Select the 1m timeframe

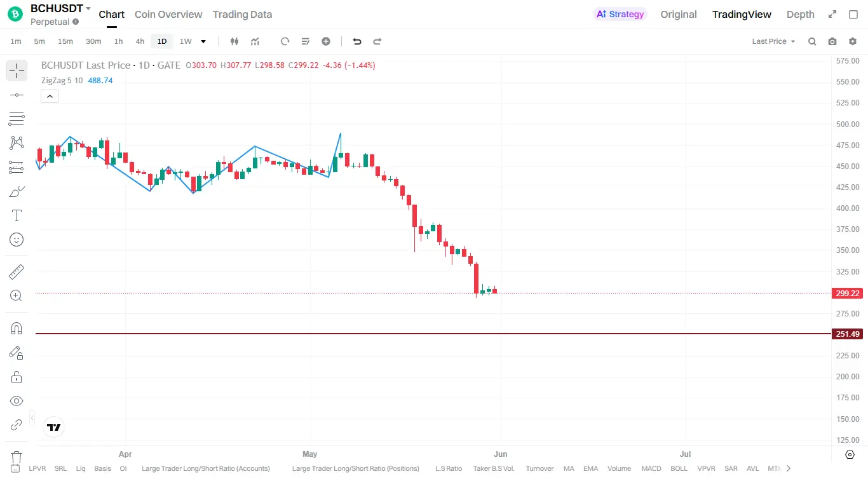16,41
